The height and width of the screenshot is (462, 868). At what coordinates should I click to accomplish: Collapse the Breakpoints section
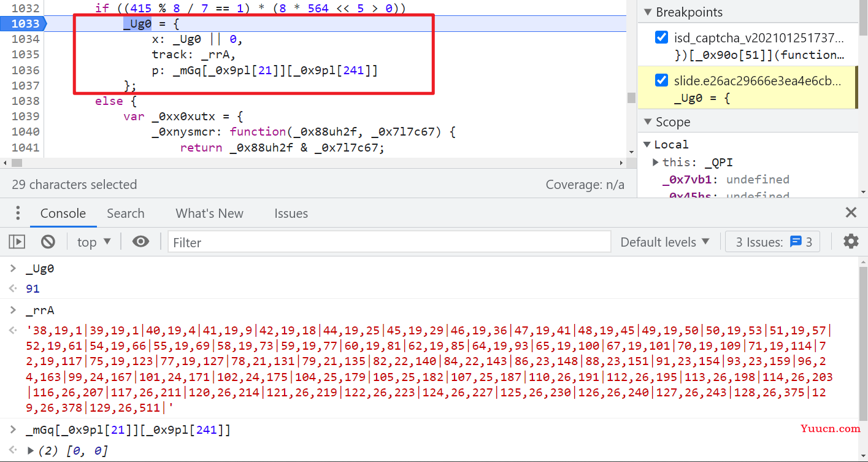647,12
